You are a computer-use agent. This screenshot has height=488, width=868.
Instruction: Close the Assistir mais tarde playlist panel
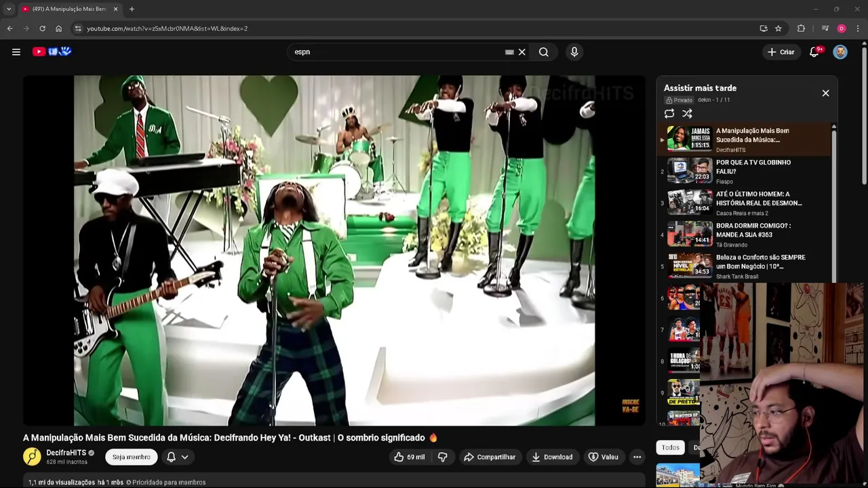point(825,93)
